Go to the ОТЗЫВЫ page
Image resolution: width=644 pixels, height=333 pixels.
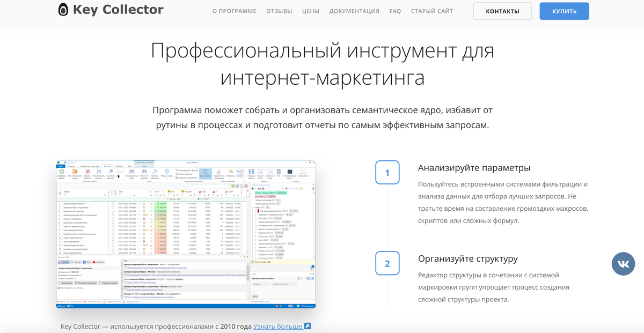click(279, 11)
